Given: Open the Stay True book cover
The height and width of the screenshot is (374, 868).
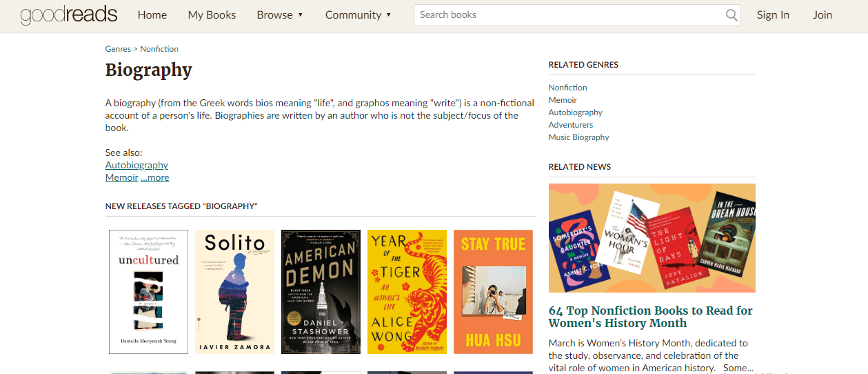Looking at the screenshot, I should click(x=493, y=292).
